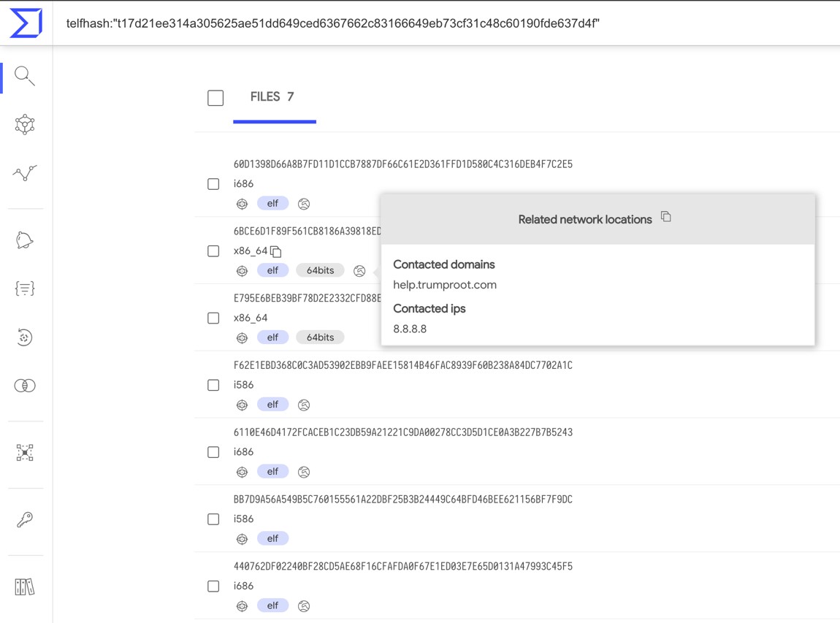Click the notifications bell icon in the sidebar
This screenshot has height=623, width=840.
click(25, 240)
